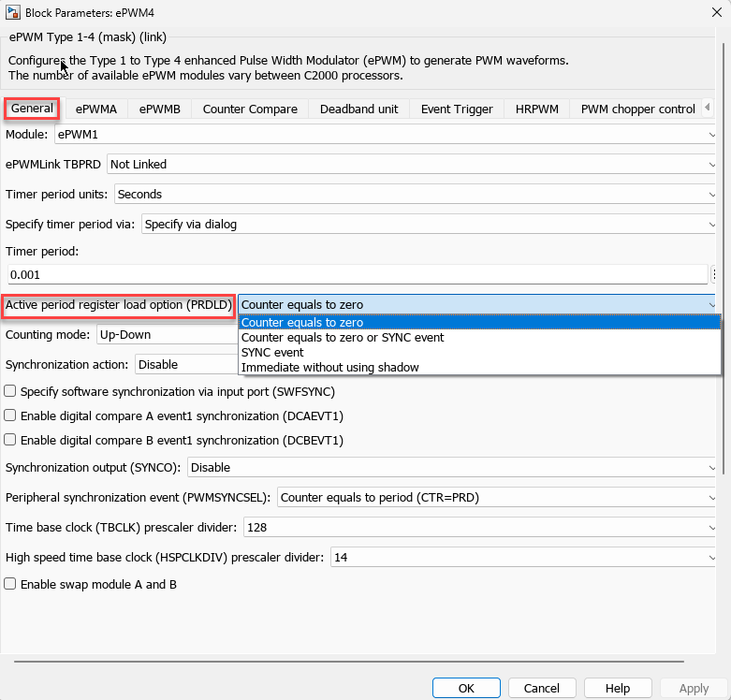Open the ePWMB tab
This screenshot has width=731, height=700.
(160, 109)
